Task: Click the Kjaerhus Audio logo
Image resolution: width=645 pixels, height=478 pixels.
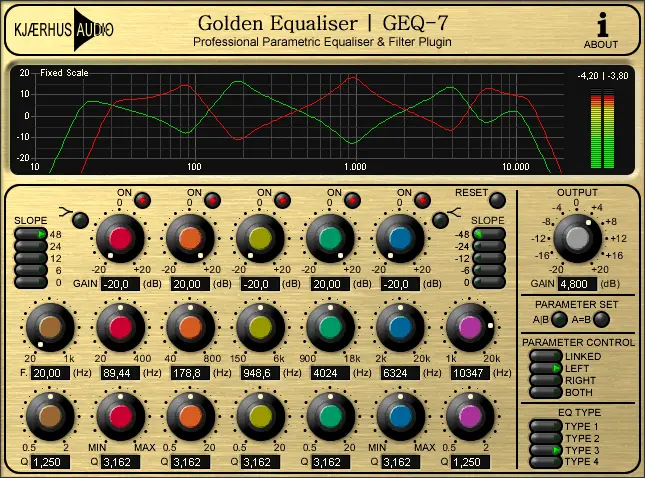Action: pos(62,30)
